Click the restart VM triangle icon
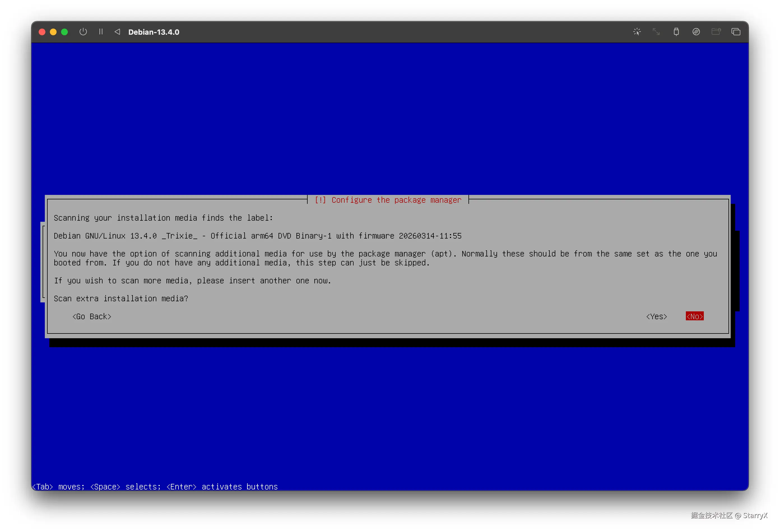Viewport: 780px width, 532px height. click(x=117, y=32)
